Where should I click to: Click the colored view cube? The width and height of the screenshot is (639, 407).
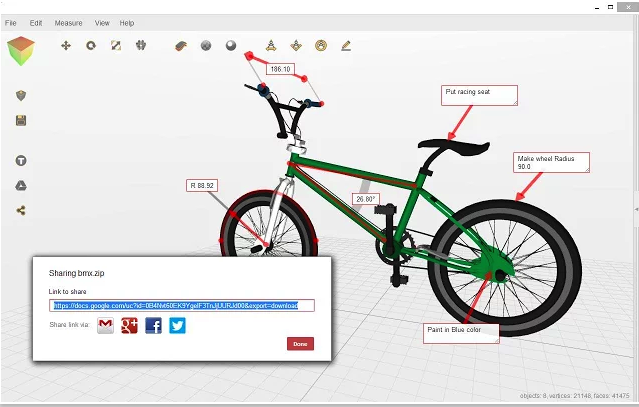[21, 51]
